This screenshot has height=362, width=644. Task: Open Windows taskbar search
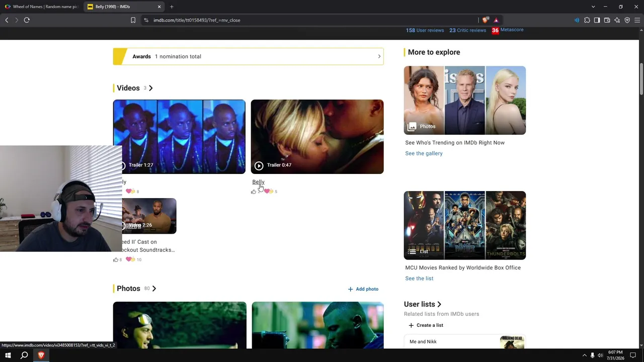24,355
